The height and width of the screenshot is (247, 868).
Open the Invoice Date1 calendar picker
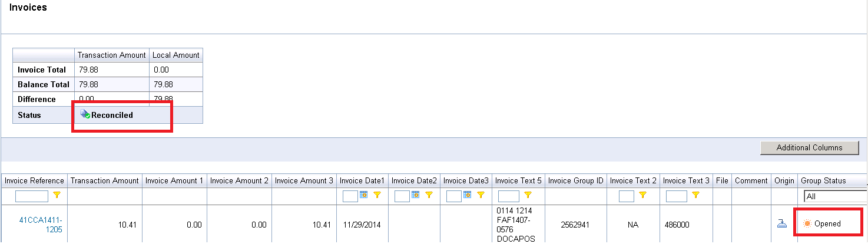tap(363, 195)
